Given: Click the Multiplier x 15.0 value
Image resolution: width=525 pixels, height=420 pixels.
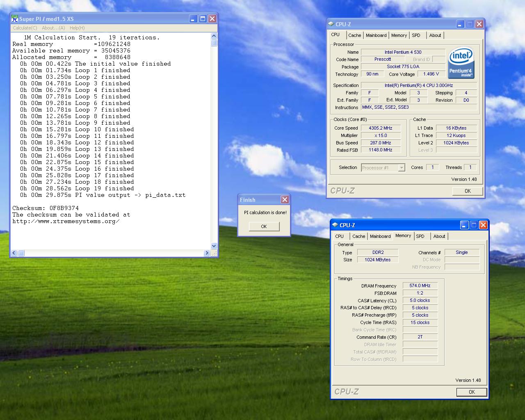Looking at the screenshot, I should pos(381,135).
